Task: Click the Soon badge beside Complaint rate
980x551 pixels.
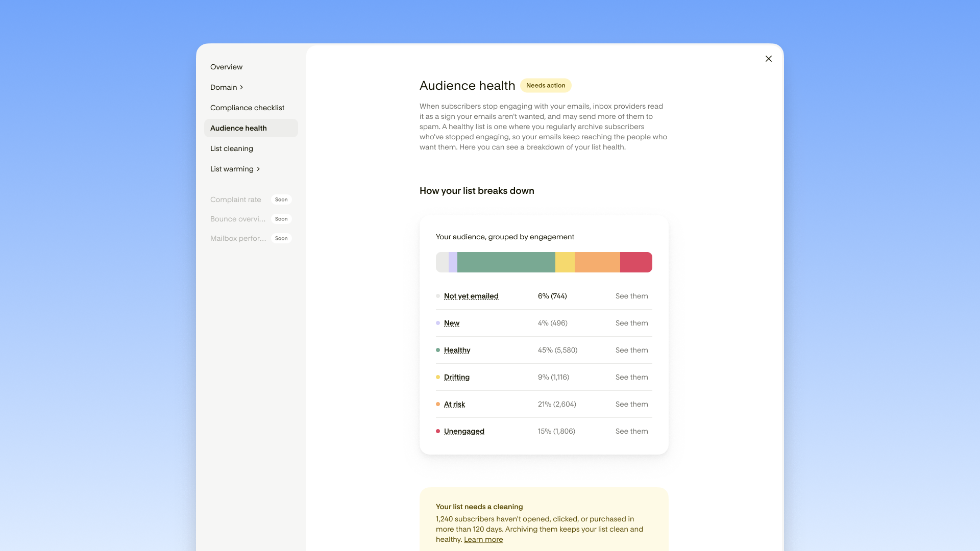Action: pos(281,199)
